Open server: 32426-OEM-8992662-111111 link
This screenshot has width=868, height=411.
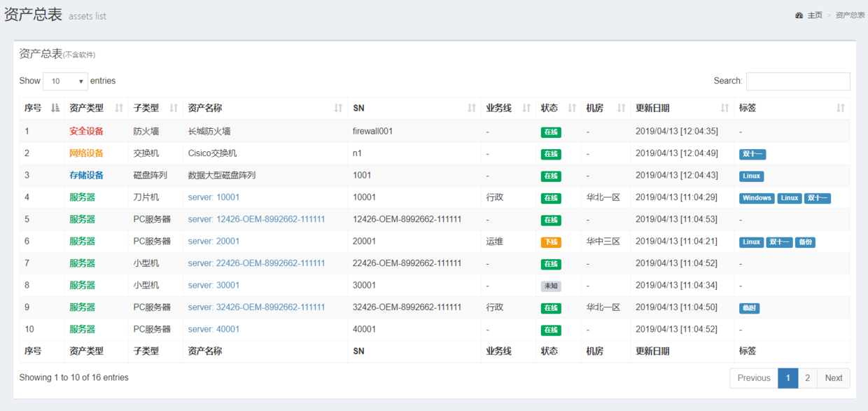256,307
